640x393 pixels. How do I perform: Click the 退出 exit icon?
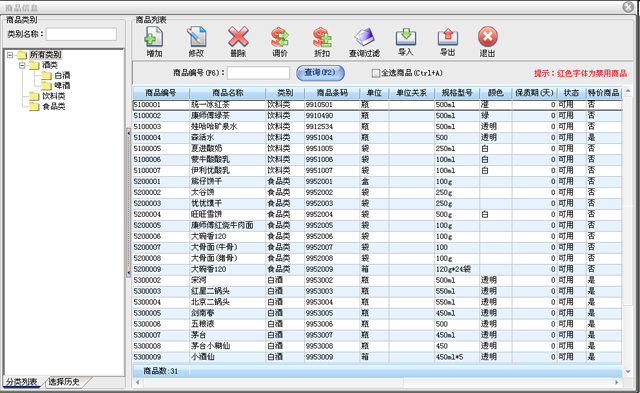487,37
